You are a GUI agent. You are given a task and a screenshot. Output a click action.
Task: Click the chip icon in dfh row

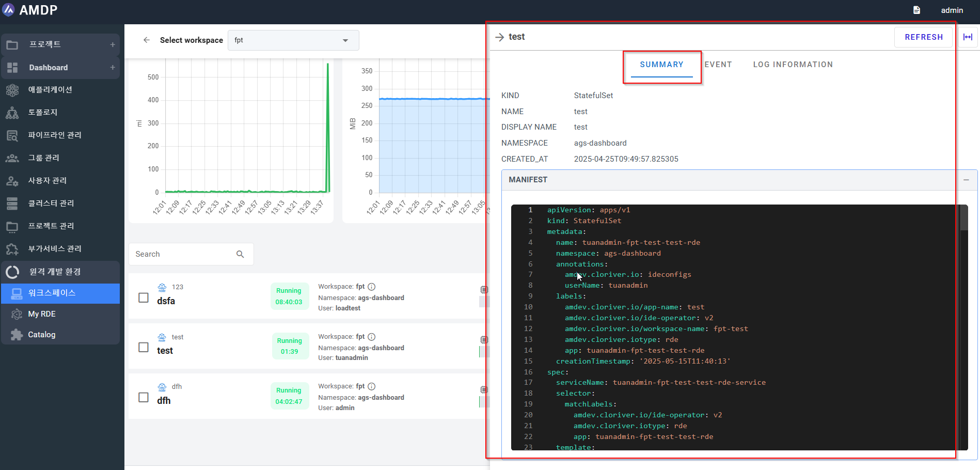click(484, 389)
